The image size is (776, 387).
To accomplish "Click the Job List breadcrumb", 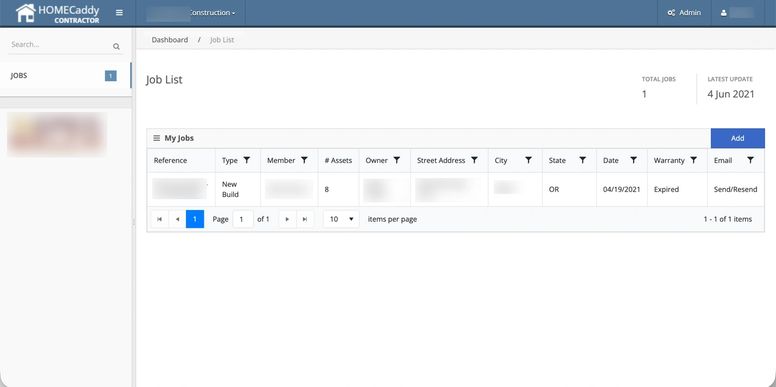I will [x=222, y=40].
